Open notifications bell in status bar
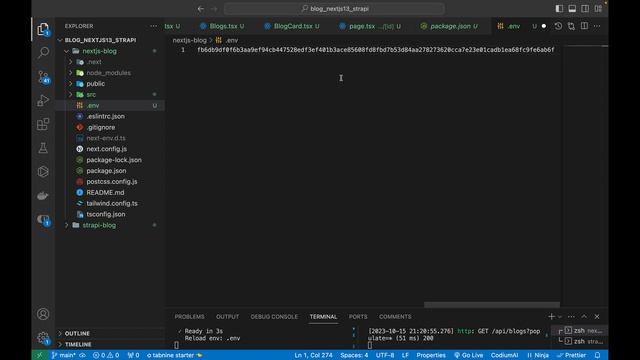This screenshot has height=360, width=640. 598,355
